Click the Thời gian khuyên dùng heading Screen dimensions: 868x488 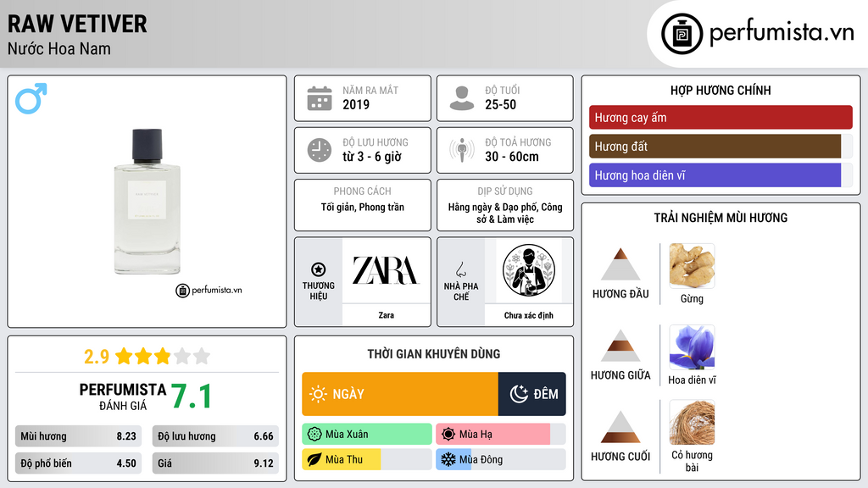[433, 353]
